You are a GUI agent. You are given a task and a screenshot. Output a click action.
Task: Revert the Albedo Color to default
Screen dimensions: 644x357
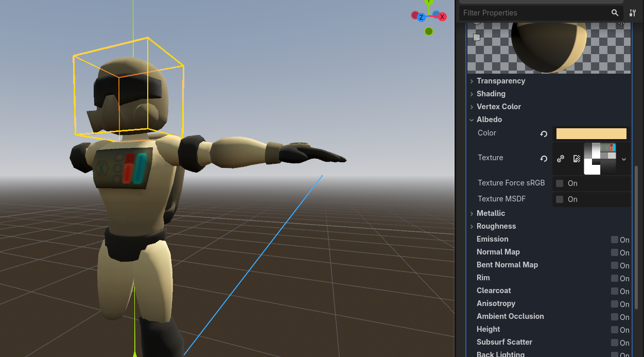[x=544, y=134]
